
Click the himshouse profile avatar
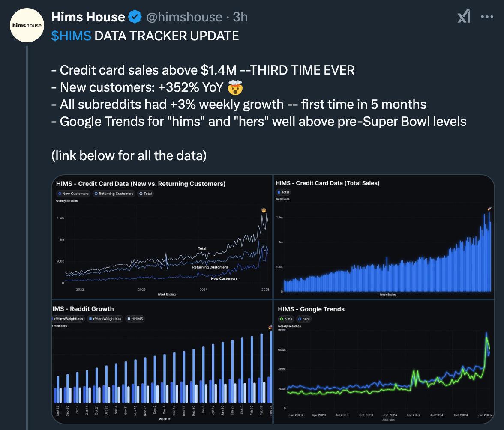point(27,25)
